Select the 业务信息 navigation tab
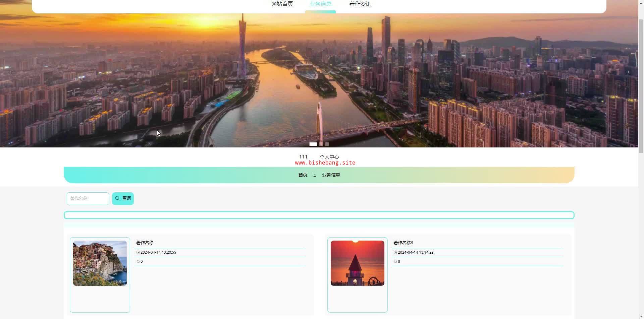The width and height of the screenshot is (644, 319). [320, 4]
